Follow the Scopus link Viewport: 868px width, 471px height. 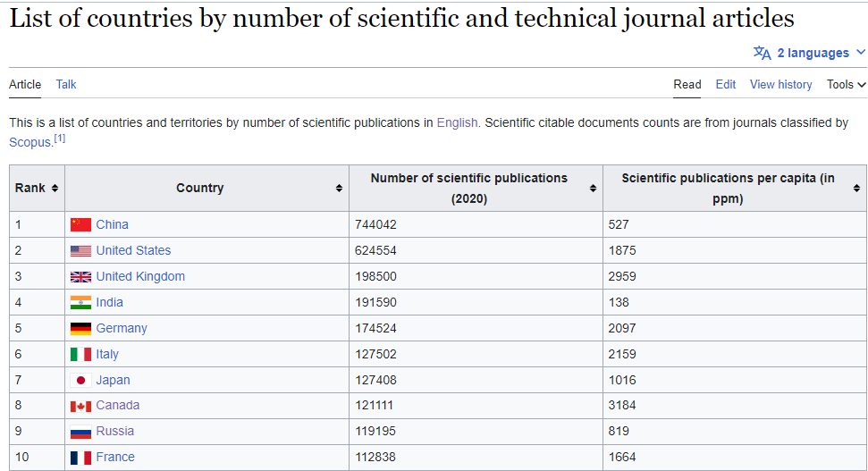click(29, 142)
